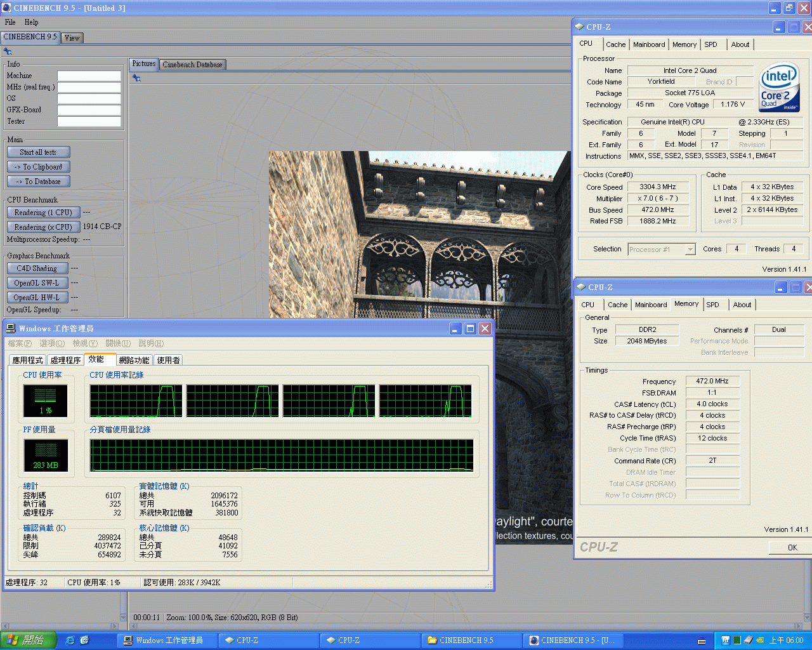Screen dimensions: 812x650
Task: Open the CPU tab in lower CPU-Z window
Action: pos(588,305)
